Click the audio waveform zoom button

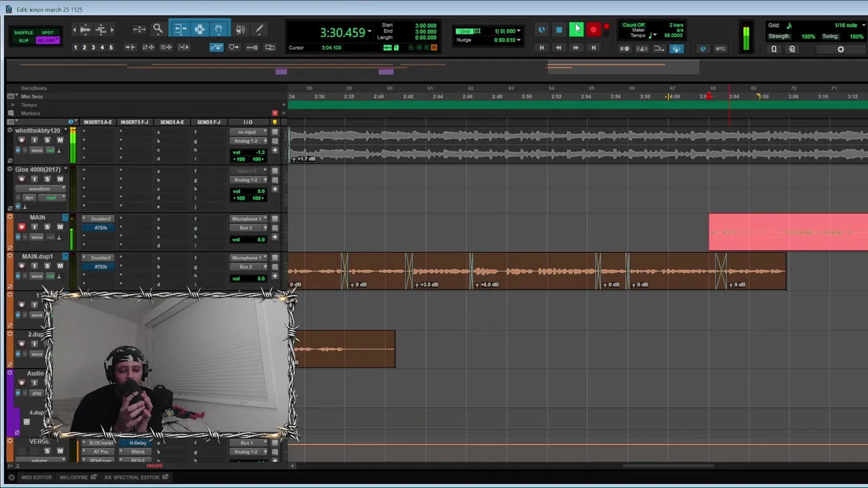pyautogui.click(x=85, y=29)
